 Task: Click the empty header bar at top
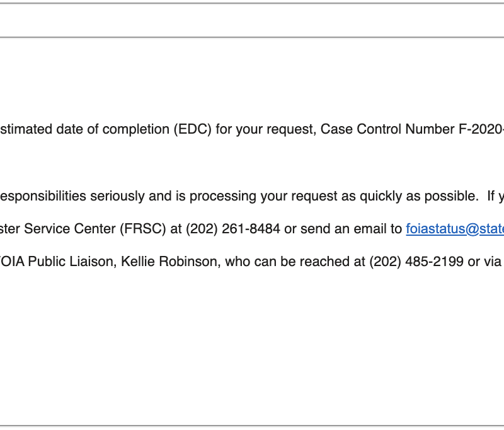(x=252, y=20)
